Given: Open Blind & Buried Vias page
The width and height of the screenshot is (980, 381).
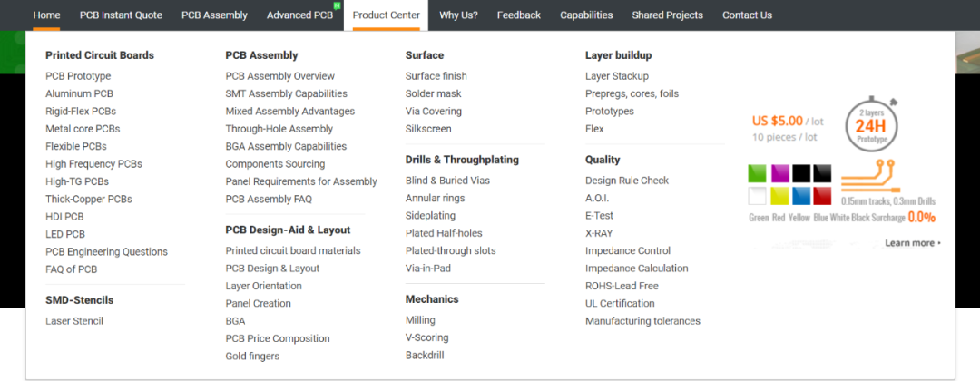Looking at the screenshot, I should point(447,181).
